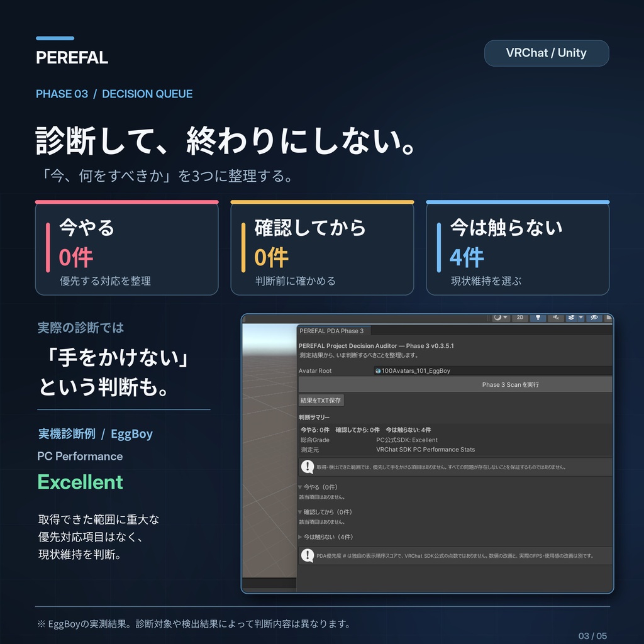Click warning icon beside 取得・検出できた範囲 message
This screenshot has width=644, height=644.
(307, 467)
